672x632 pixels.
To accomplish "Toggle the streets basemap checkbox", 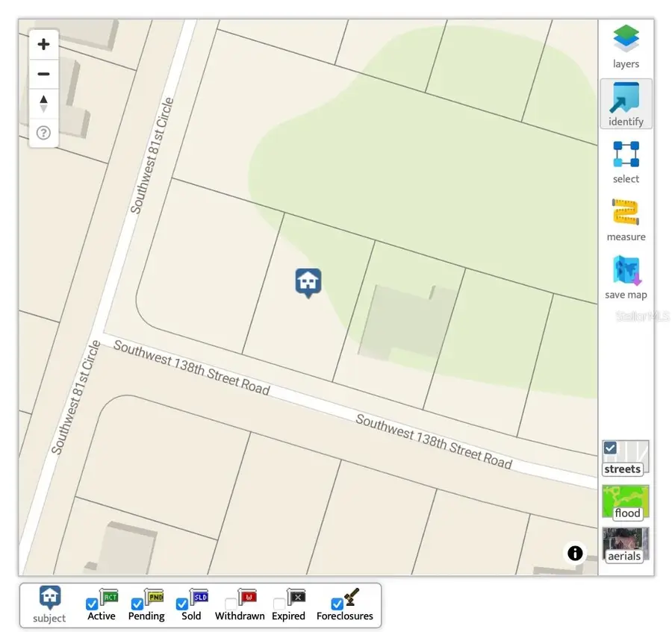I will [x=611, y=448].
